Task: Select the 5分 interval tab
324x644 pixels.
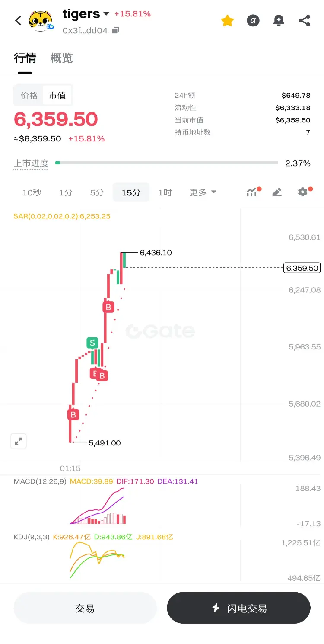Action: point(97,192)
